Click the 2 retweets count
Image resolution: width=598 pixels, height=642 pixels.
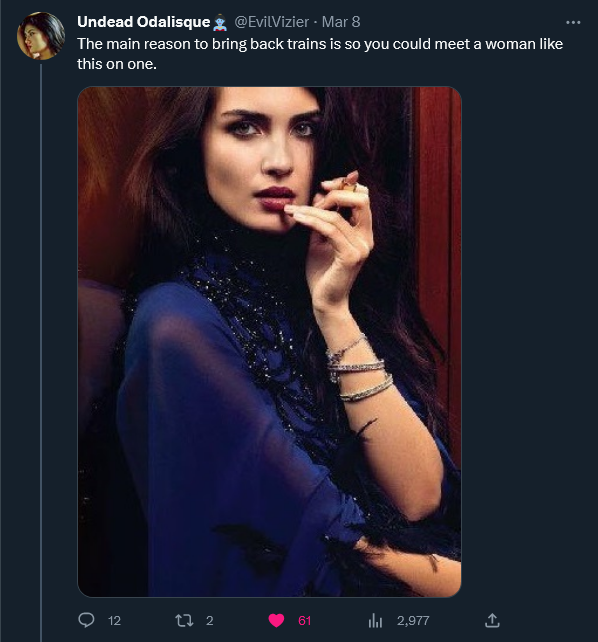[210, 621]
